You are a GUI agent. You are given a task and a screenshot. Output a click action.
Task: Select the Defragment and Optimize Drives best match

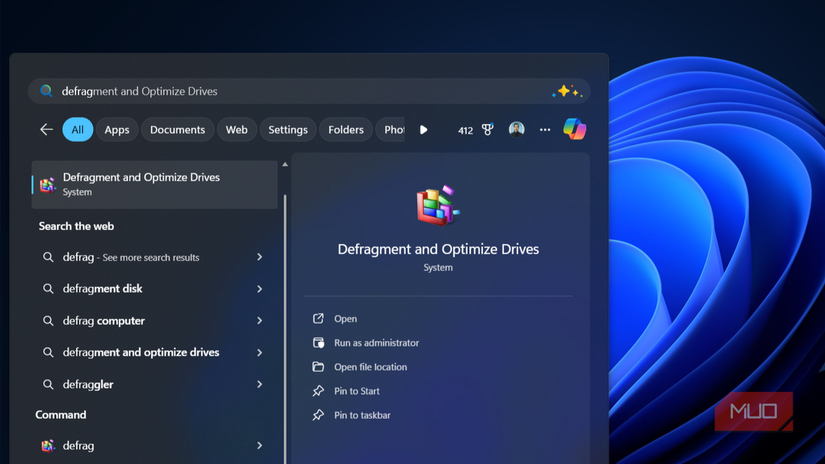pos(155,185)
